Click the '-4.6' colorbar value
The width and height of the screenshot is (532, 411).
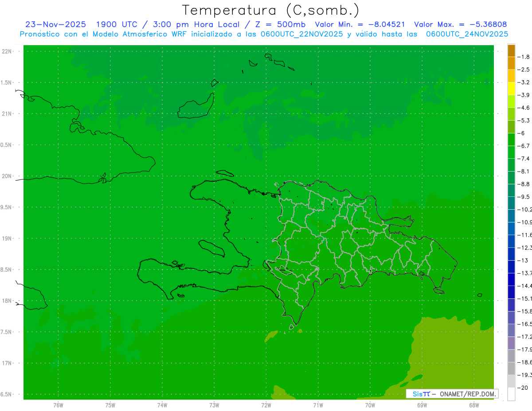(x=524, y=108)
